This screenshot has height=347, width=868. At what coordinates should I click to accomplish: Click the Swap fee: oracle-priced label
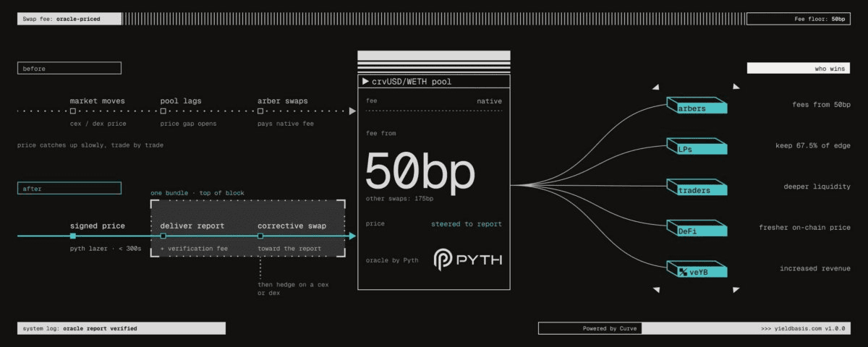coord(69,20)
